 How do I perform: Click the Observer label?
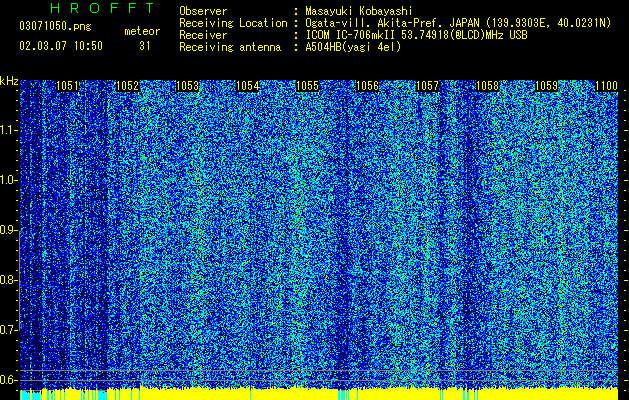coord(203,11)
